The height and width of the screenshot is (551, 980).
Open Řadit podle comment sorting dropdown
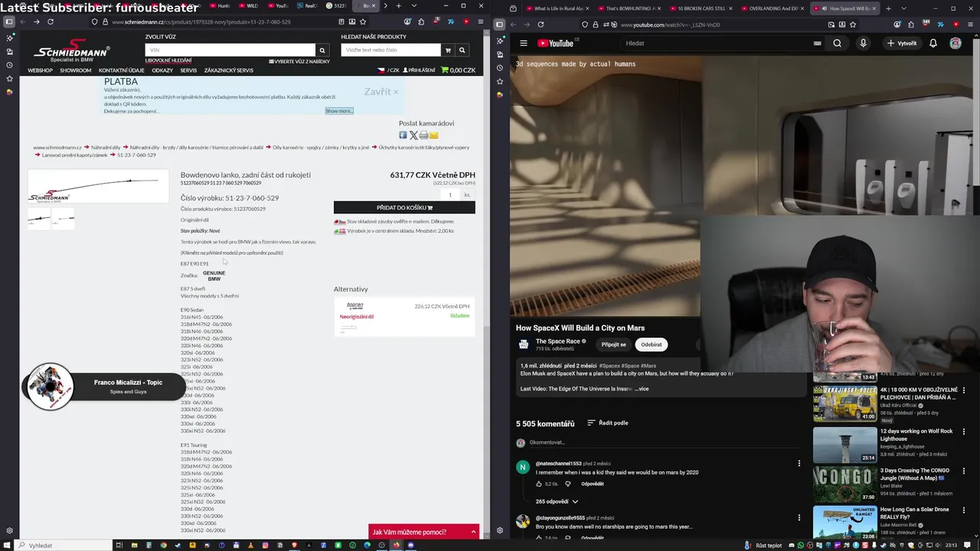pos(608,423)
